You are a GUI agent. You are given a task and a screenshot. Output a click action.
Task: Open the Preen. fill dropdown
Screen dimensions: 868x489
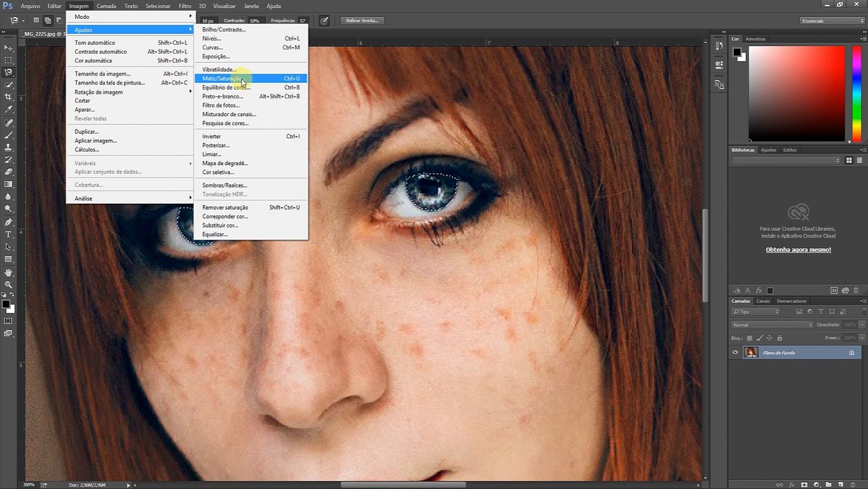[862, 338]
